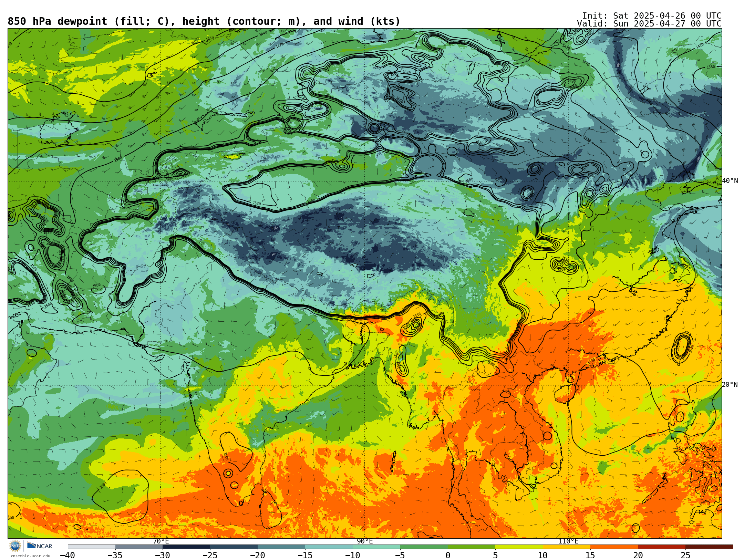Click the -15 colorbar tick label

tap(305, 556)
